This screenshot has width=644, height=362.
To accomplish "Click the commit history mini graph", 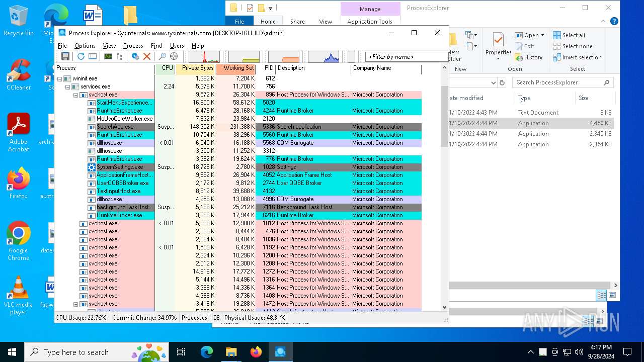I will 244,57.
